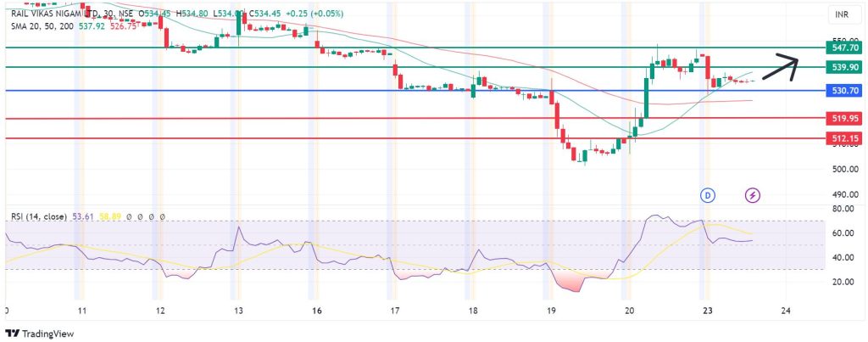The width and height of the screenshot is (868, 342).
Task: Click date label 24 on time axis
Action: (785, 311)
